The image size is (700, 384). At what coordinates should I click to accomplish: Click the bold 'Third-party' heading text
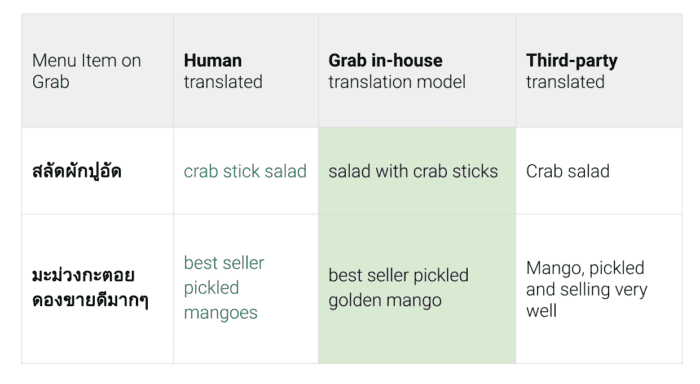pos(571,61)
